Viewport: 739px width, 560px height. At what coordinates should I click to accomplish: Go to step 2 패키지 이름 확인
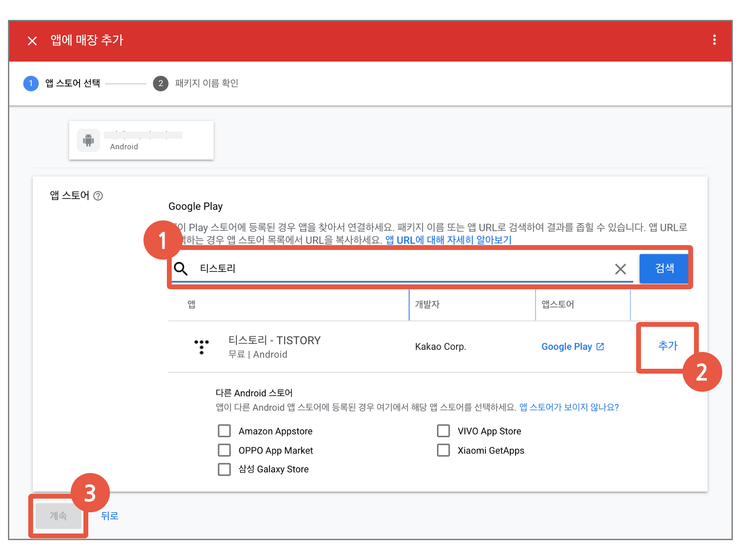pos(196,83)
